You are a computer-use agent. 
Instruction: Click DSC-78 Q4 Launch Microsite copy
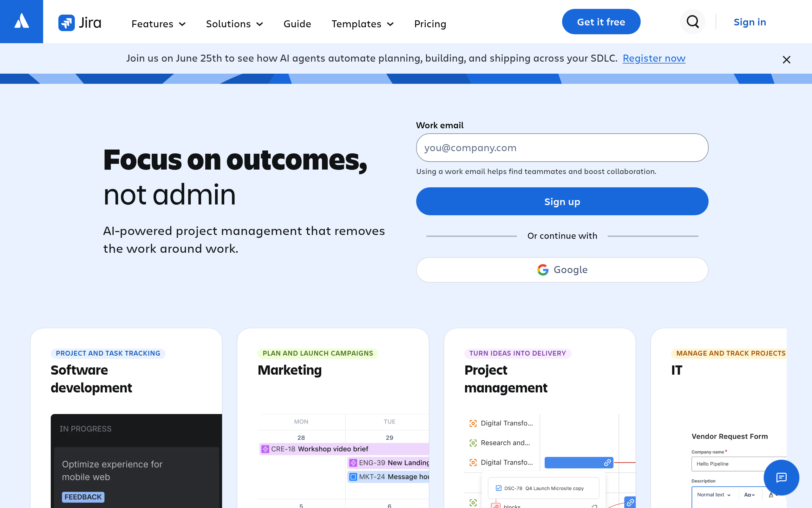543,488
